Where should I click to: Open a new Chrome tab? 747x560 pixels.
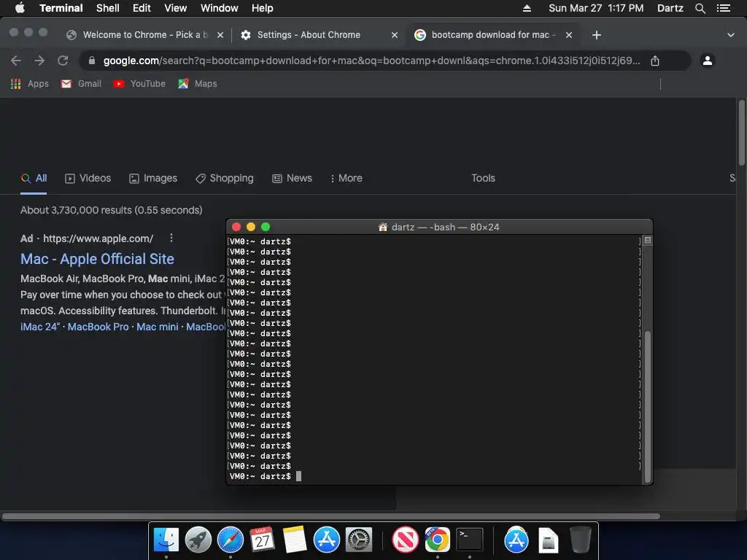[597, 35]
